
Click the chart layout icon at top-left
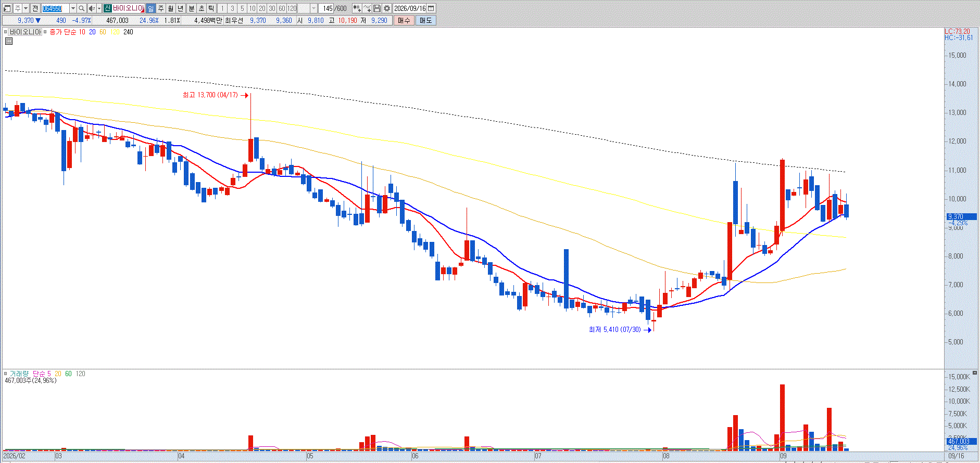coord(7,8)
